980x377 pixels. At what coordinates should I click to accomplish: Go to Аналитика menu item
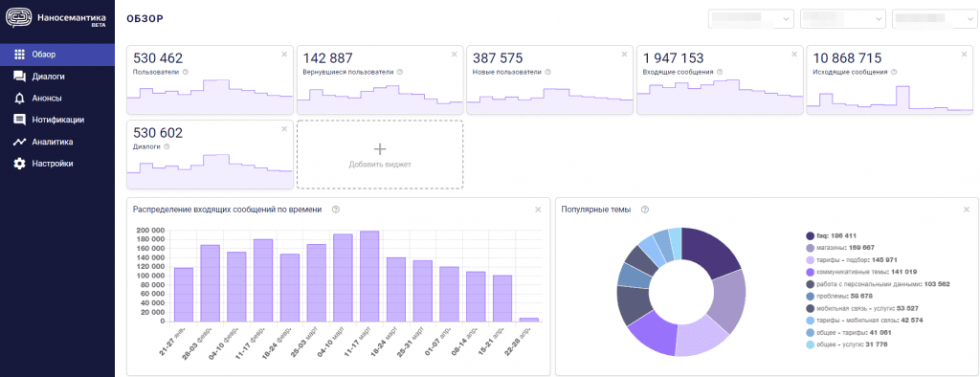coord(57,142)
